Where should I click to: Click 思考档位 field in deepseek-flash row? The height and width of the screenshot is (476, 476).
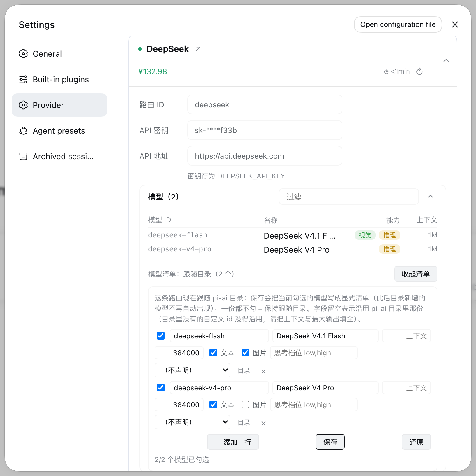(x=314, y=353)
